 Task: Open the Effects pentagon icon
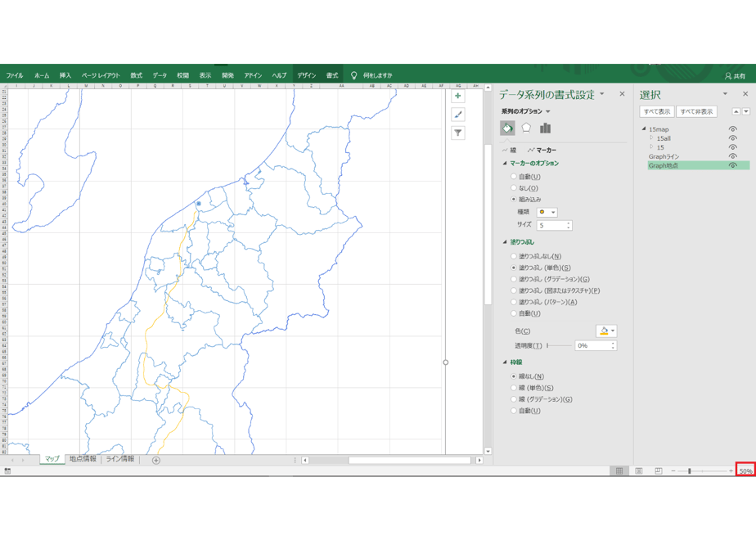[526, 128]
